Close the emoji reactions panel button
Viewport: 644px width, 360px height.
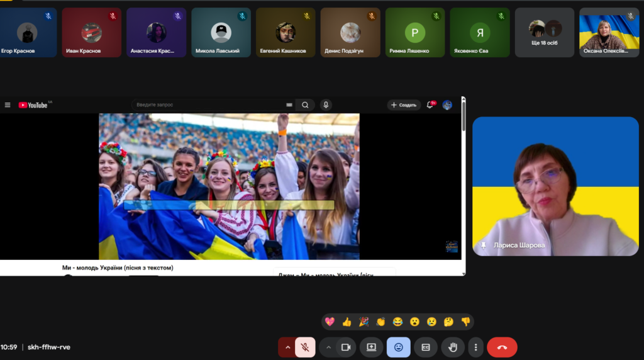coord(398,347)
